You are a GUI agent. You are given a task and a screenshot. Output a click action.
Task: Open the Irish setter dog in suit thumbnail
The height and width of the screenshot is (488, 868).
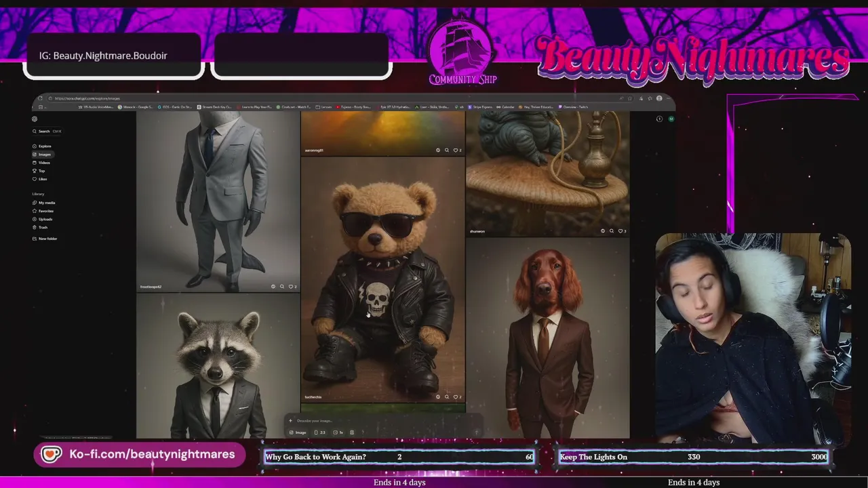click(x=548, y=338)
